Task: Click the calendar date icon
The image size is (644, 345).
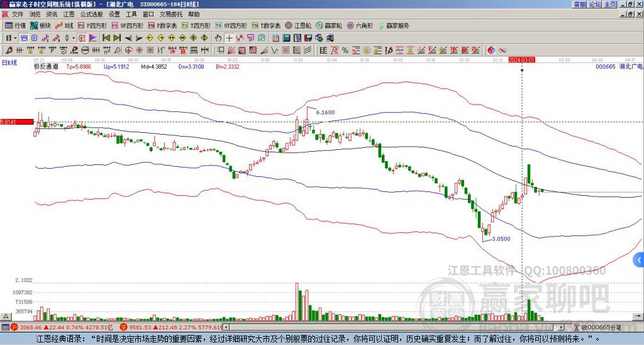Action: click(x=275, y=38)
